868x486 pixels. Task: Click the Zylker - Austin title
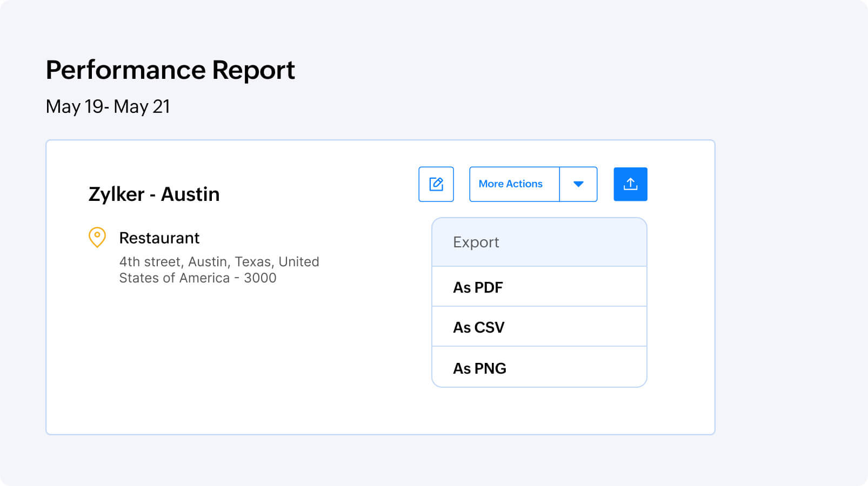(x=154, y=194)
